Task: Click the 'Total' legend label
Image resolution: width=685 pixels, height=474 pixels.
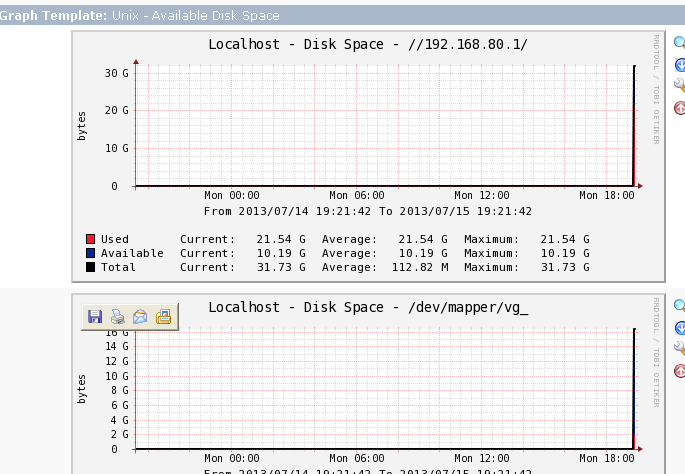Action: 118,267
